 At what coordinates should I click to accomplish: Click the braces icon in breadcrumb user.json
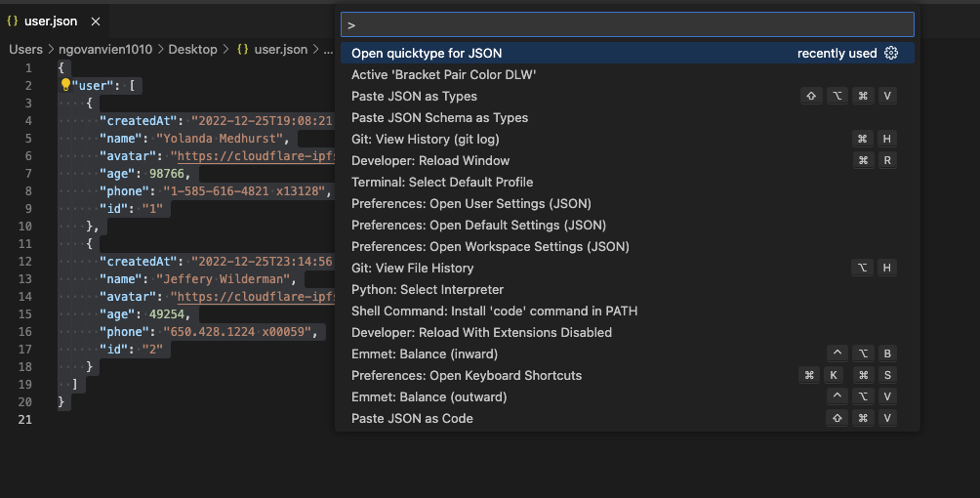tap(242, 49)
